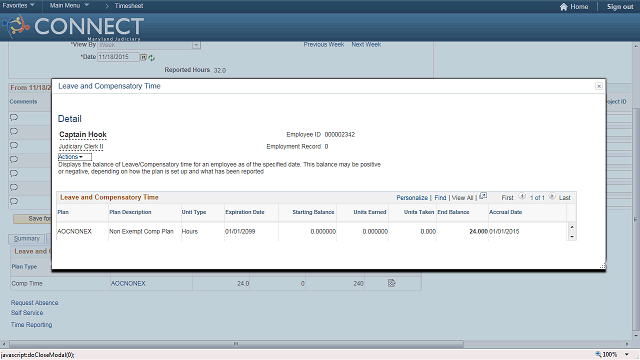Viewport: 640px width, 360px height.
Task: Click the Save for Later button
Action: coord(33,219)
